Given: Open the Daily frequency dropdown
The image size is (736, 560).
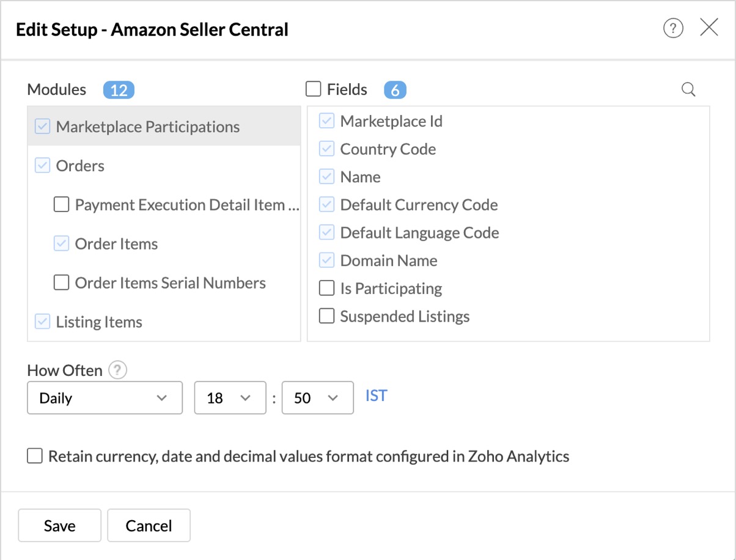Looking at the screenshot, I should tap(105, 398).
